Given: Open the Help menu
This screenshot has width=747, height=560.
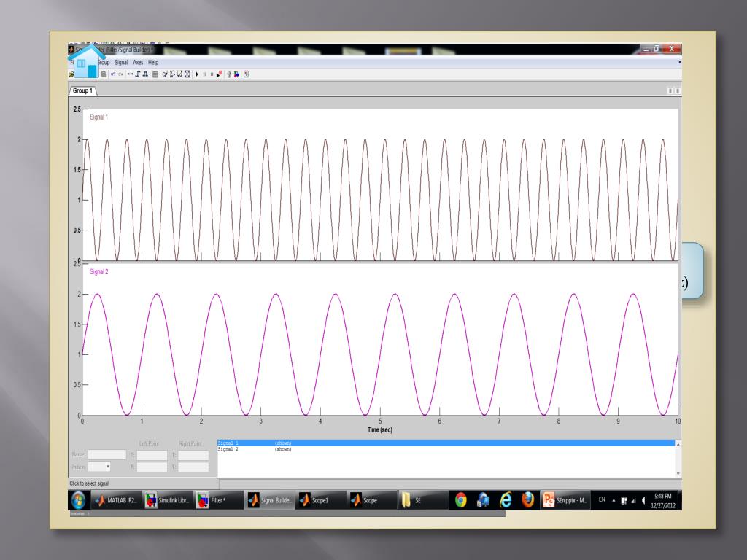Looking at the screenshot, I should 153,63.
